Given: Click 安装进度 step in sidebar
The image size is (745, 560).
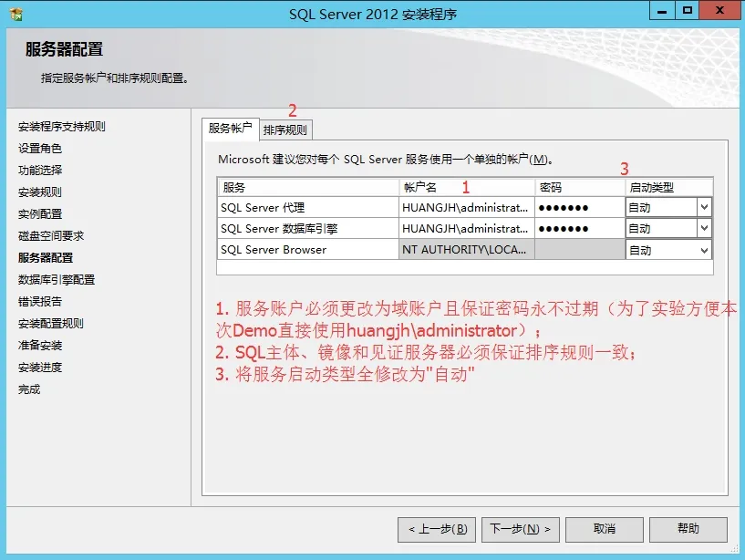Looking at the screenshot, I should [x=40, y=367].
